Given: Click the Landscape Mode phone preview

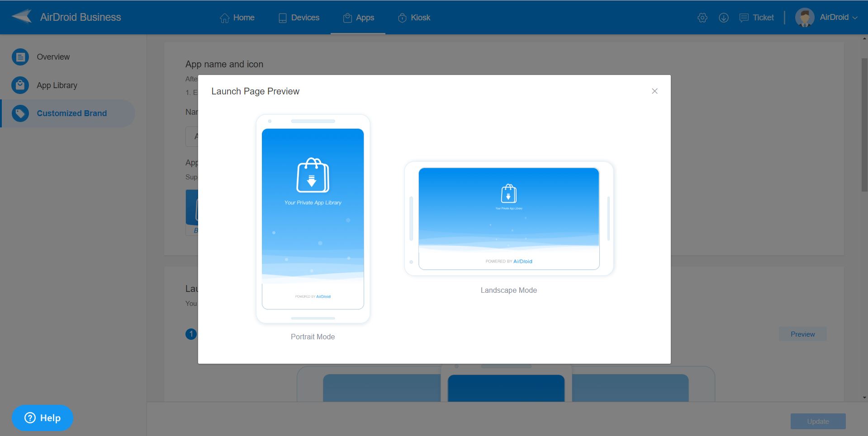Looking at the screenshot, I should click(x=509, y=219).
